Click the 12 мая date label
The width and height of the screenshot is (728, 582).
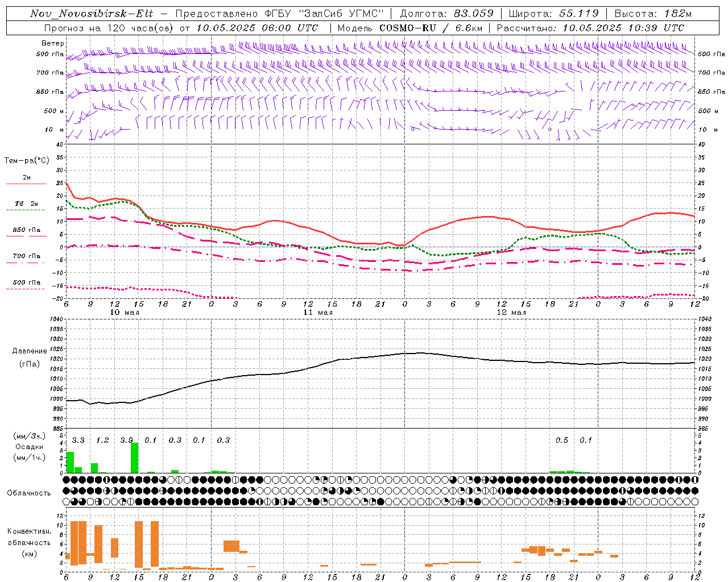pyautogui.click(x=511, y=313)
